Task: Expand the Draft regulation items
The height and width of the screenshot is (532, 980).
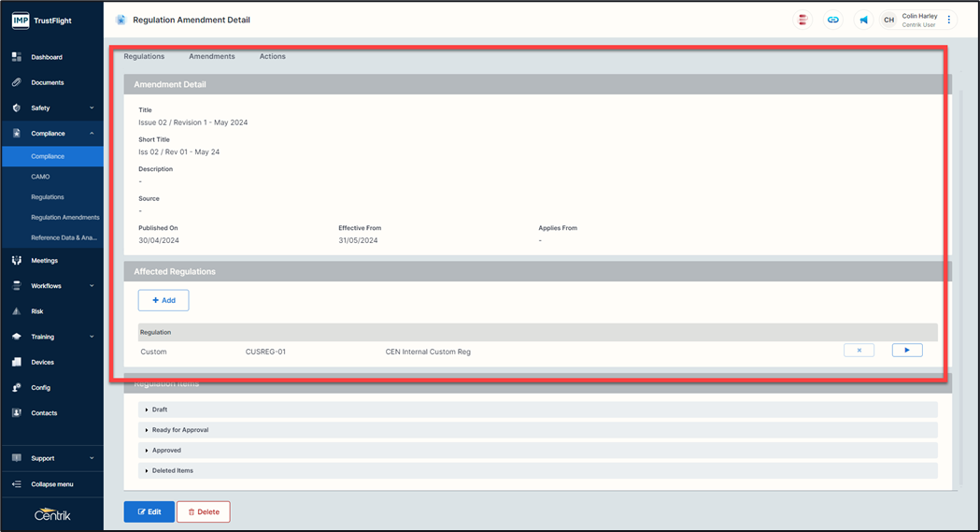Action: pyautogui.click(x=537, y=410)
